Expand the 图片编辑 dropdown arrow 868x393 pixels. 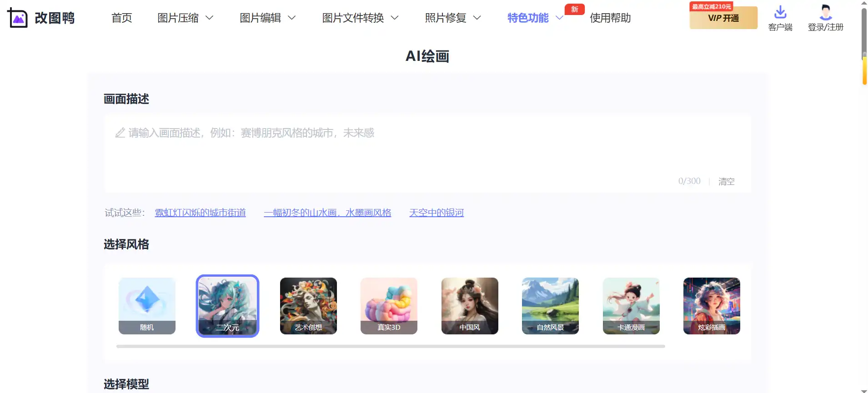click(x=292, y=18)
